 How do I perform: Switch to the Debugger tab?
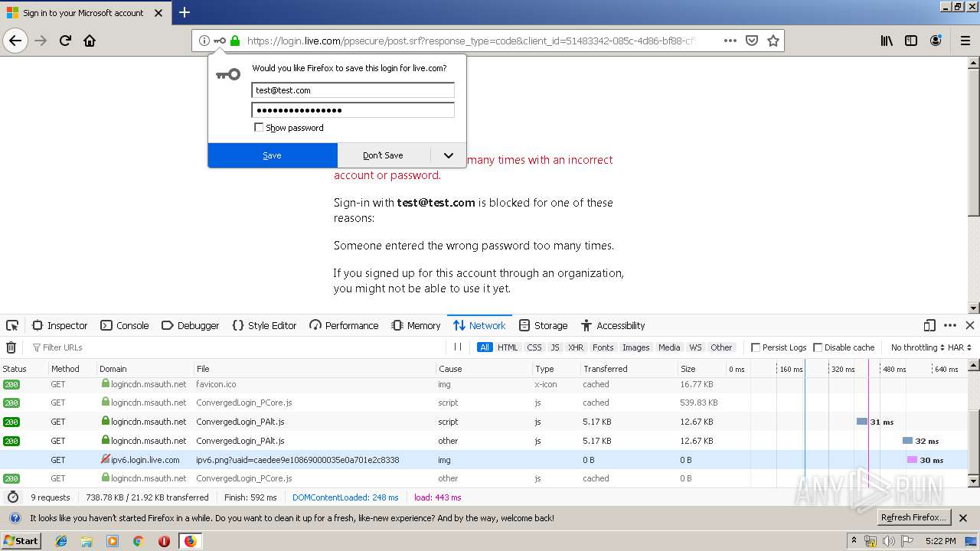point(191,325)
